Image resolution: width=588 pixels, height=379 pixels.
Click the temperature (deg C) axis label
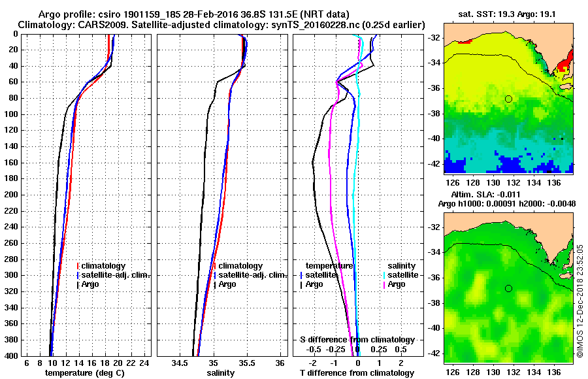tap(85, 373)
